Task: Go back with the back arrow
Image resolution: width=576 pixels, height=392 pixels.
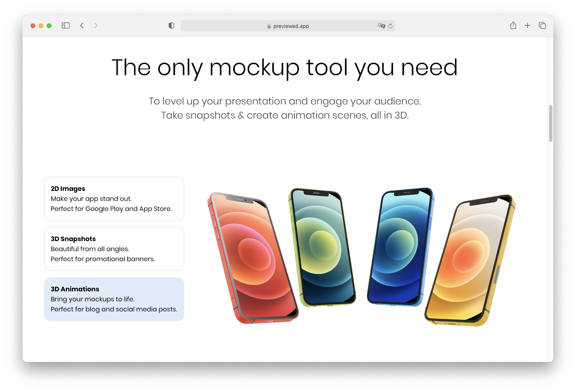Action: point(82,26)
